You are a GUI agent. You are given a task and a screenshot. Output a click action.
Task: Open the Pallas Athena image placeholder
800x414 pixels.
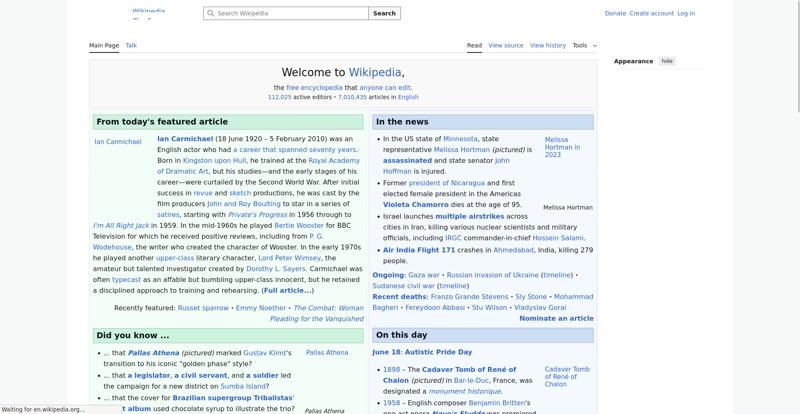pos(327,353)
